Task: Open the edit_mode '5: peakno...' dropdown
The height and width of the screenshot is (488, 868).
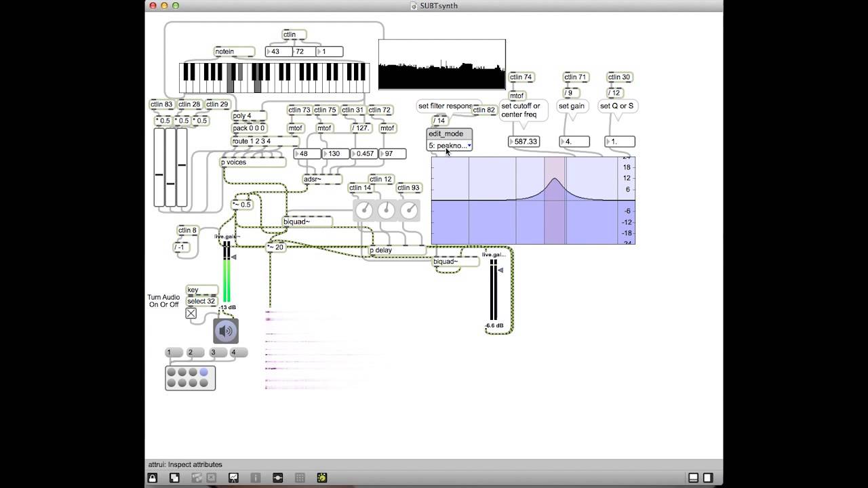Action: (449, 146)
